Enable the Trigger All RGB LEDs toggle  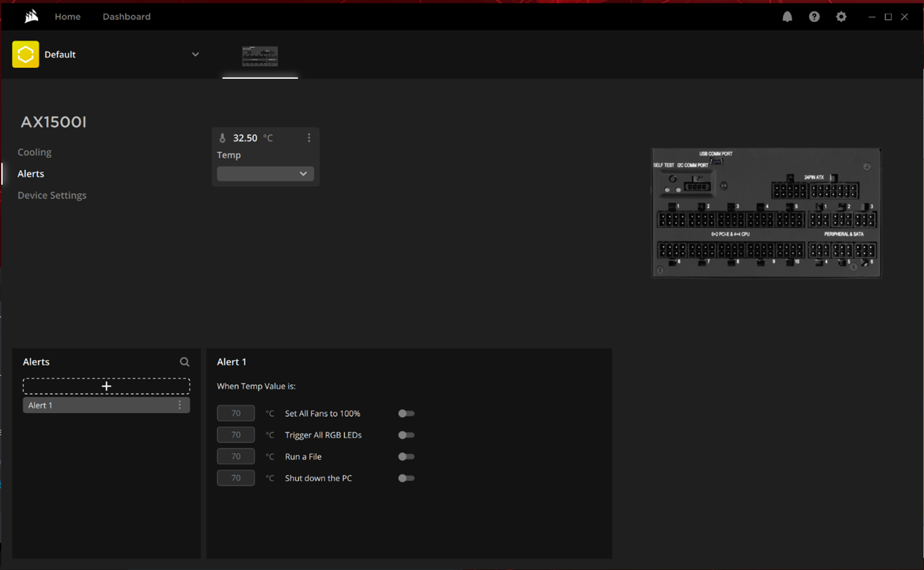coord(406,434)
